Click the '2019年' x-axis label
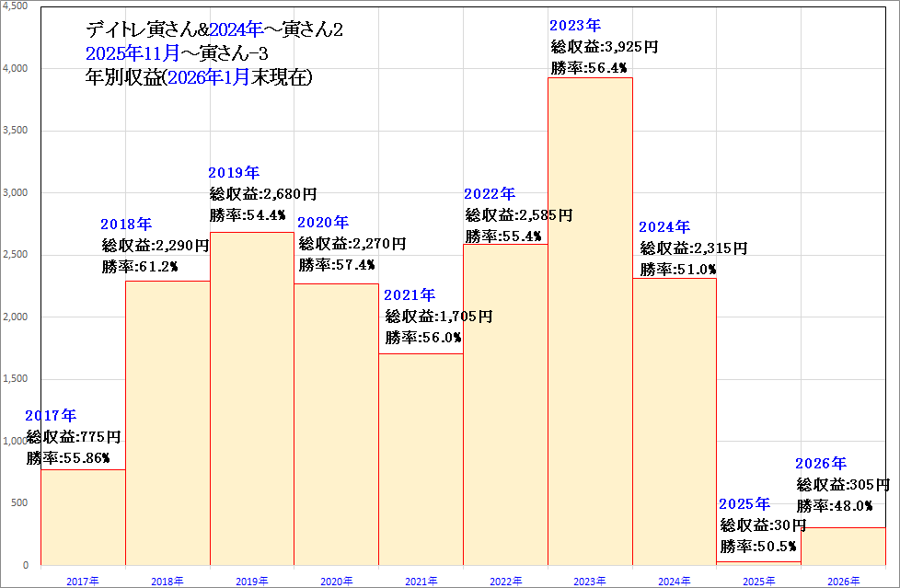This screenshot has height=588, width=900. pyautogui.click(x=252, y=581)
